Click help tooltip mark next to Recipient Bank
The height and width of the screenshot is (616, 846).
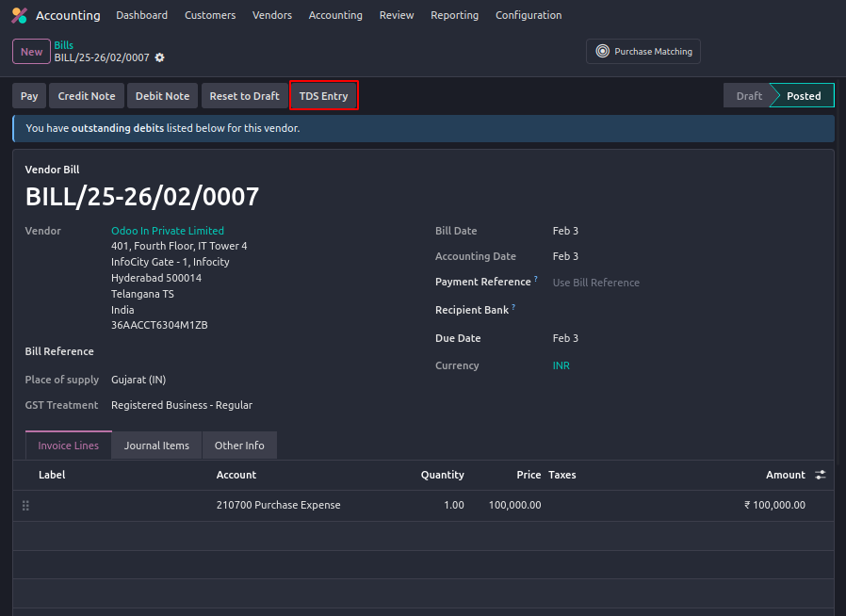click(513, 308)
